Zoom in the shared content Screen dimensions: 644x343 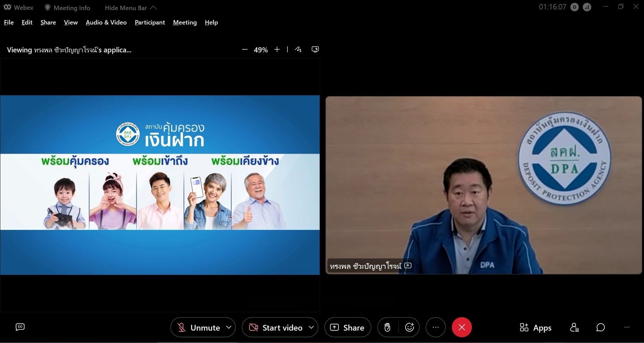click(x=277, y=50)
